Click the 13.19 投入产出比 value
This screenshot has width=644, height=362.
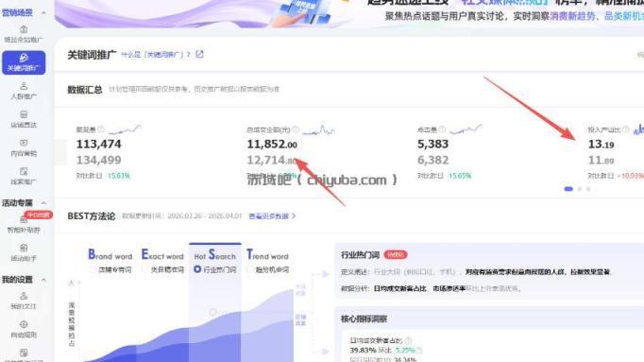point(601,145)
